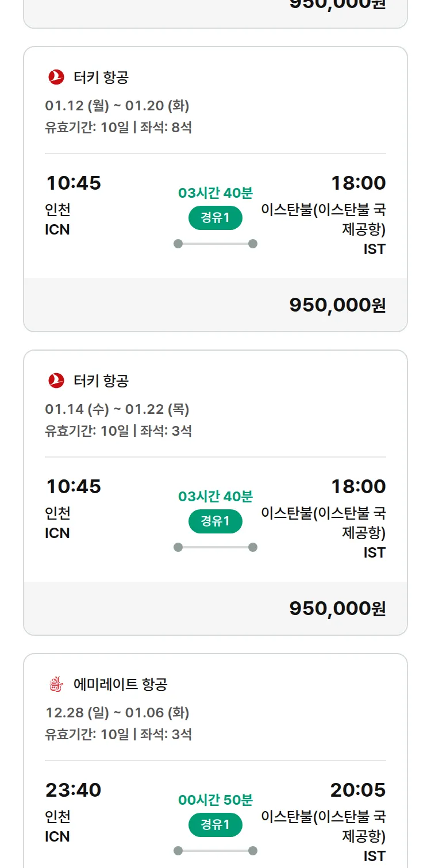
Task: Click Turkish Airlines logo on 01.14 flight
Action: click(56, 381)
